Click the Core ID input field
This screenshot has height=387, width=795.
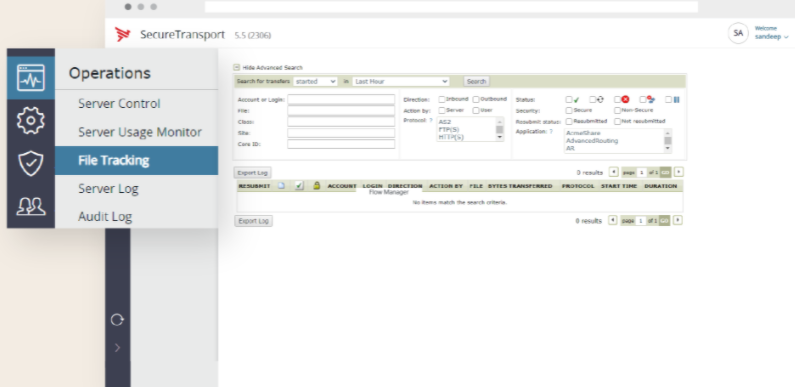[x=341, y=144]
